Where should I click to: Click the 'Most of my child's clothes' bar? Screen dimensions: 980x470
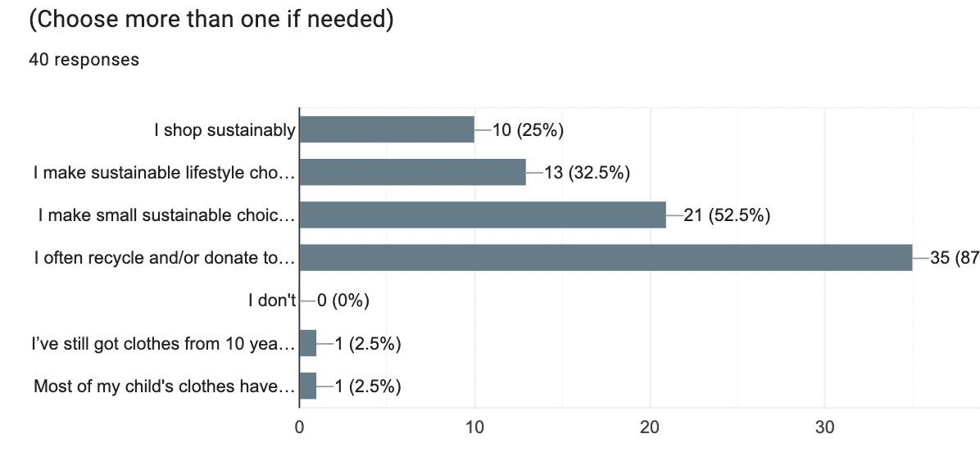point(308,386)
